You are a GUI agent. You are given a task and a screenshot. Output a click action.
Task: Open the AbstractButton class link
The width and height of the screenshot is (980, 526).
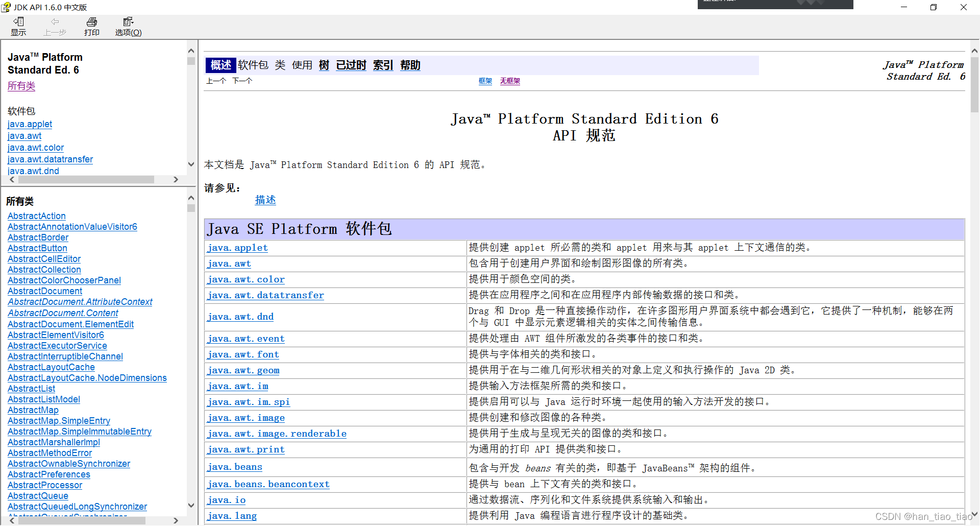click(x=37, y=248)
